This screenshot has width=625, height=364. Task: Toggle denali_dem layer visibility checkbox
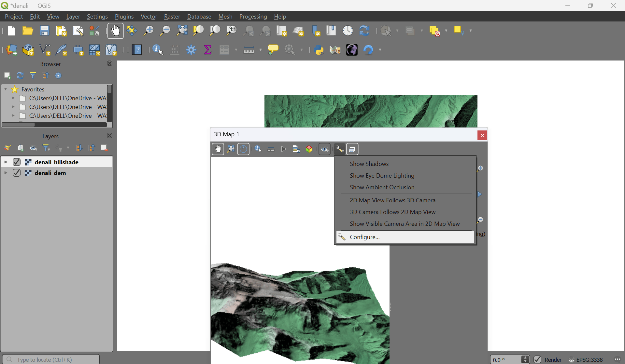17,173
